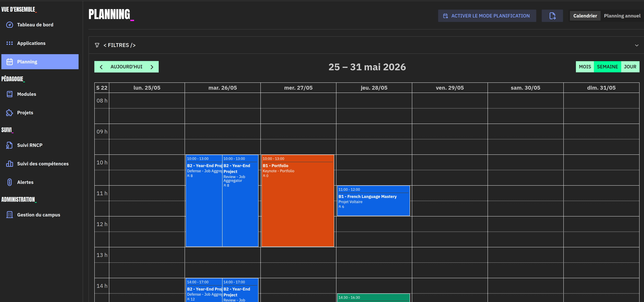The height and width of the screenshot is (302, 644).
Task: Click the Suivi RNCP document icon
Action: tap(9, 145)
